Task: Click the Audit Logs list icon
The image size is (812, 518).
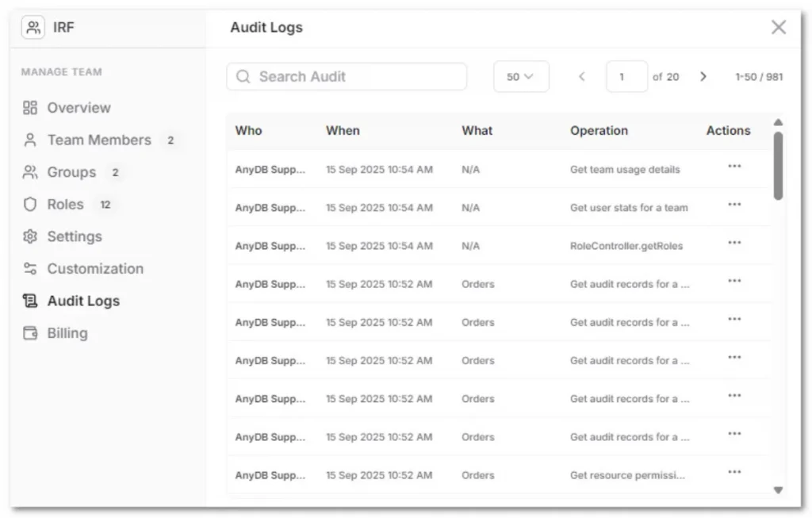Action: coord(30,301)
